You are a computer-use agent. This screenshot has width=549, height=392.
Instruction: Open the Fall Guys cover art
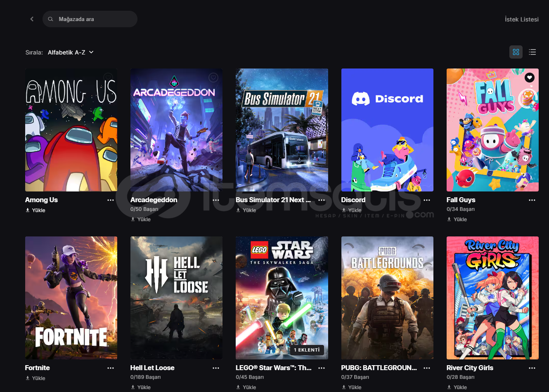pyautogui.click(x=492, y=130)
